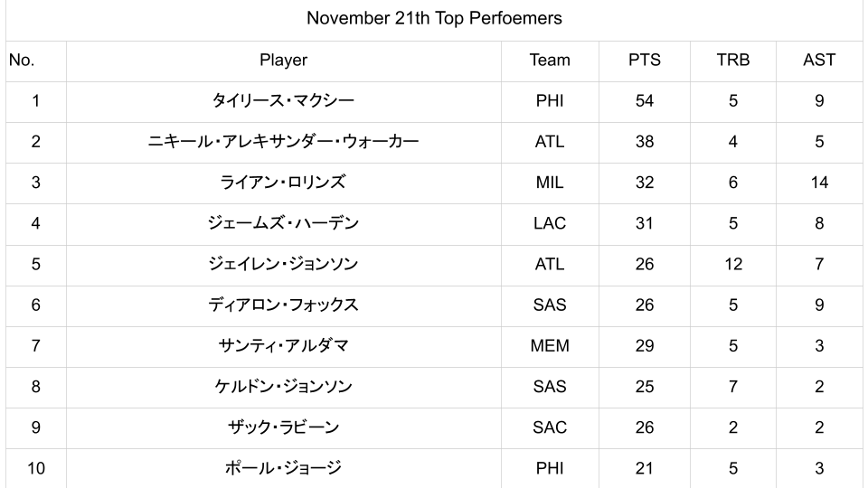Select the ケルドン・ジョンソン player cell
This screenshot has height=488, width=868.
[x=283, y=387]
